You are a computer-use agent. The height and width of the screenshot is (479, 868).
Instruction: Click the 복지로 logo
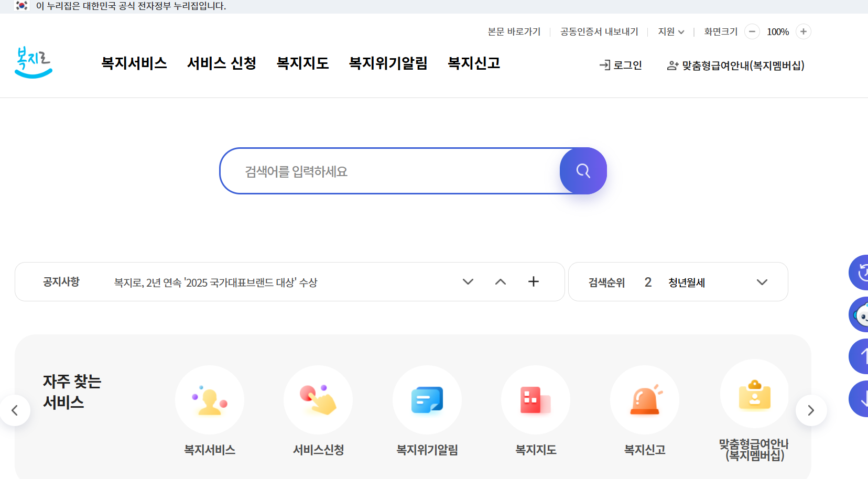point(34,63)
